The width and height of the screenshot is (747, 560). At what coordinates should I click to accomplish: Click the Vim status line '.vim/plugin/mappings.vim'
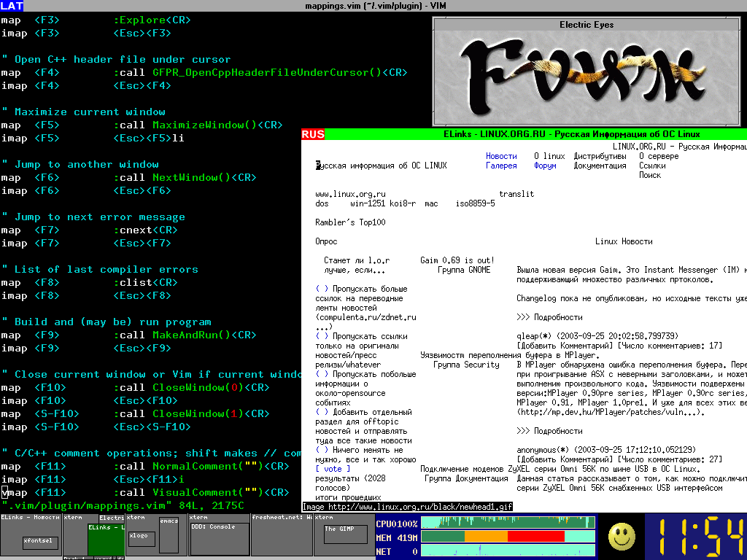pos(123,506)
